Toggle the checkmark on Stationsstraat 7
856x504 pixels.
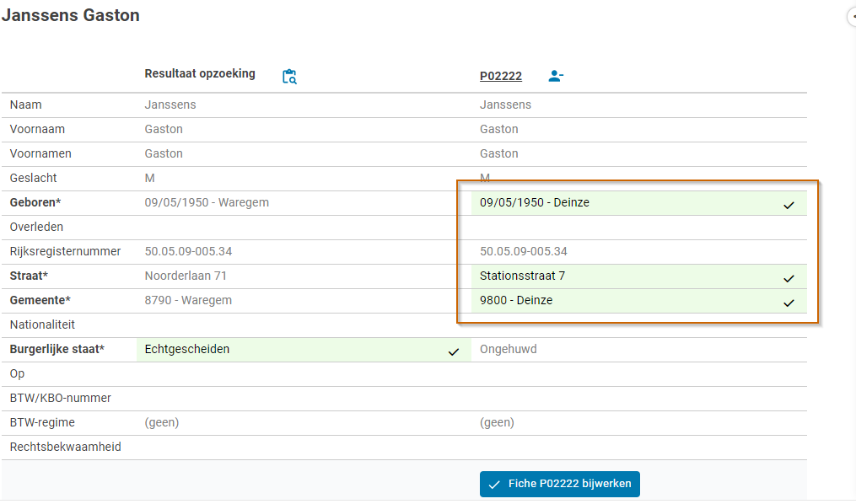point(789,279)
